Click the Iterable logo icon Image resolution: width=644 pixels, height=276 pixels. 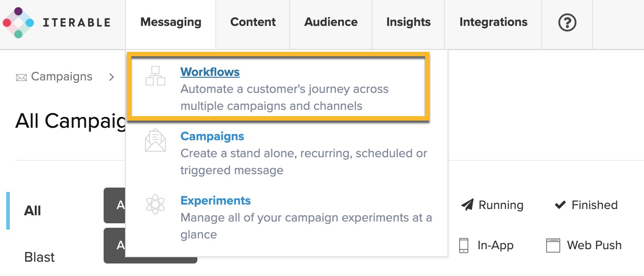[18, 22]
